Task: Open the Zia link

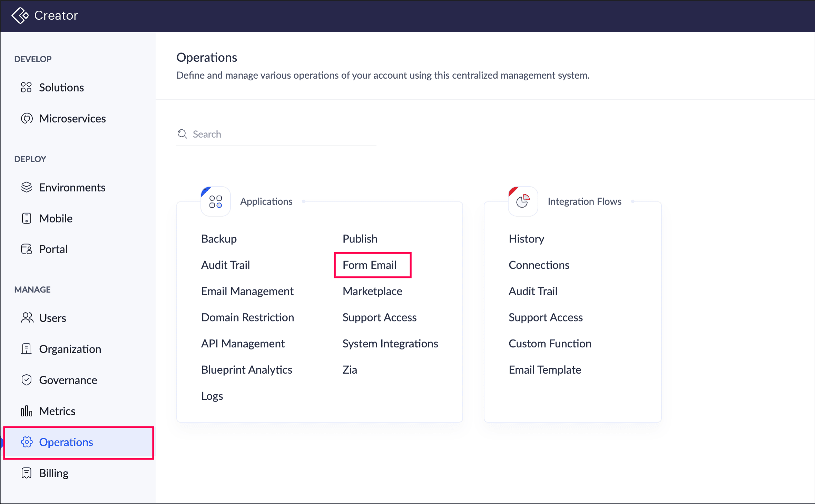Action: click(350, 370)
